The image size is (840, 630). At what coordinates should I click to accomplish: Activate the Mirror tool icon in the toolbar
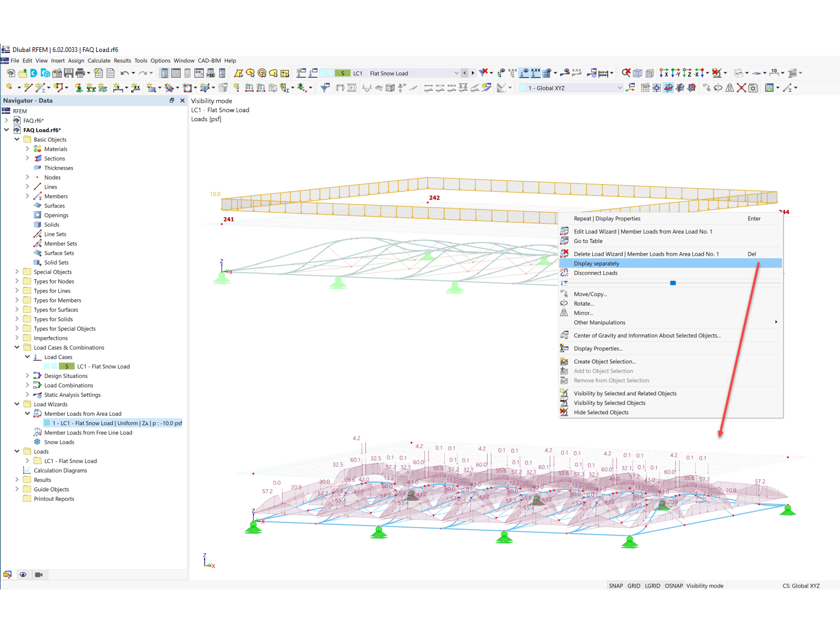coord(730,88)
